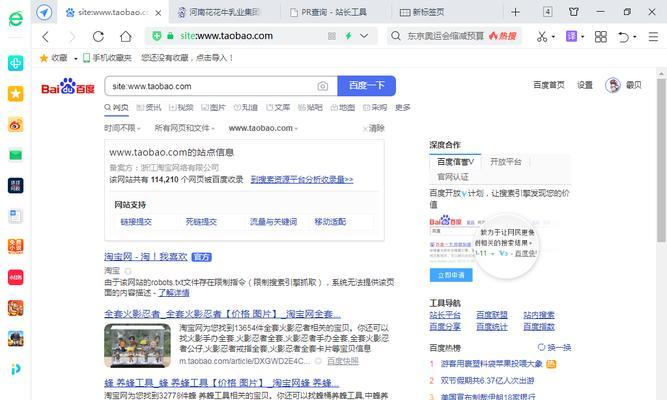
Task: Click the browser forward arrow
Action: tap(72, 37)
